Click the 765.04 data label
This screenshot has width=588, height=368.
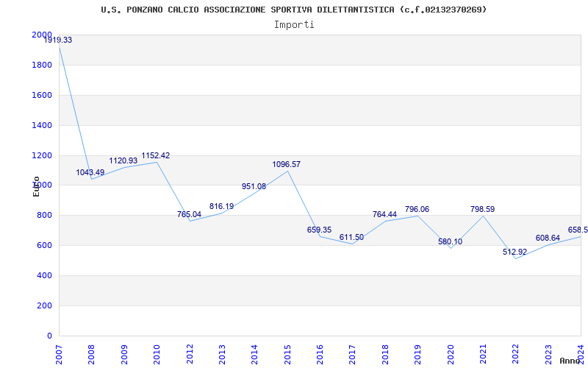190,214
